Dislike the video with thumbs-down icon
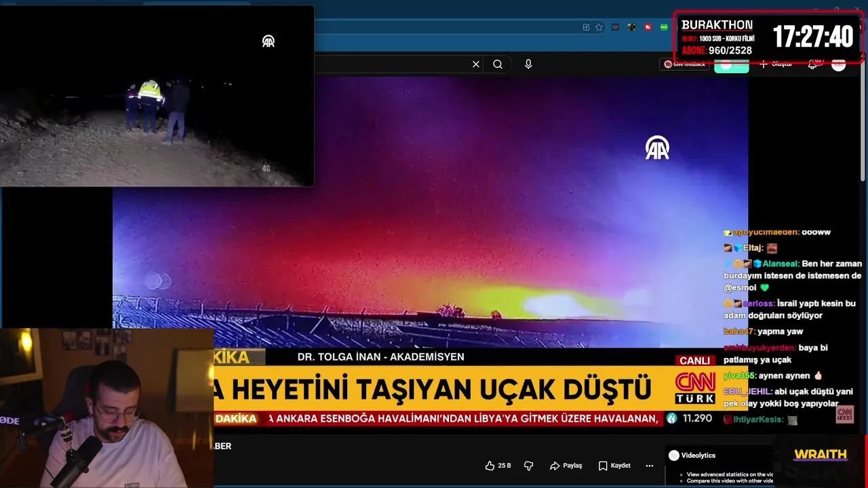868x488 pixels. 529,466
